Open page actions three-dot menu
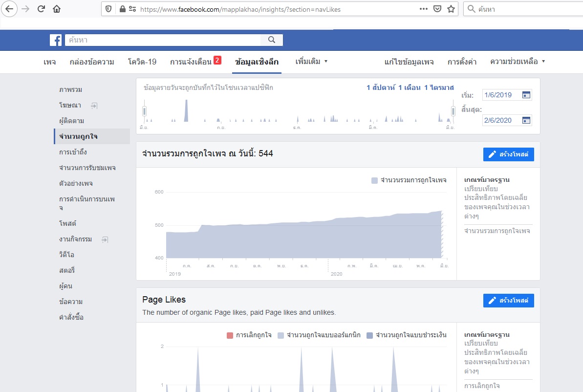The image size is (583, 392). coord(424,9)
